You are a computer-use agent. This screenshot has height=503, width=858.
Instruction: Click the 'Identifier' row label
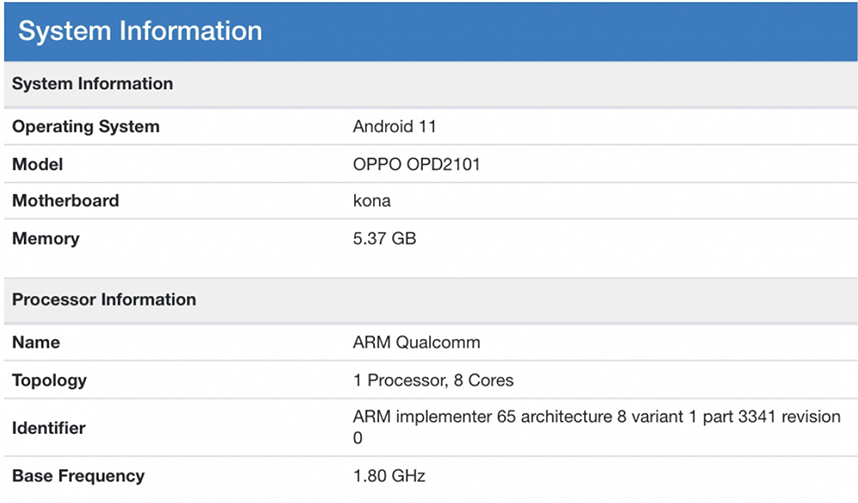(x=48, y=428)
